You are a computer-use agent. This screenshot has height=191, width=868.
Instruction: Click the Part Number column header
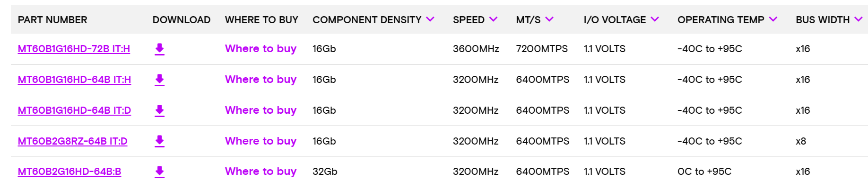52,20
